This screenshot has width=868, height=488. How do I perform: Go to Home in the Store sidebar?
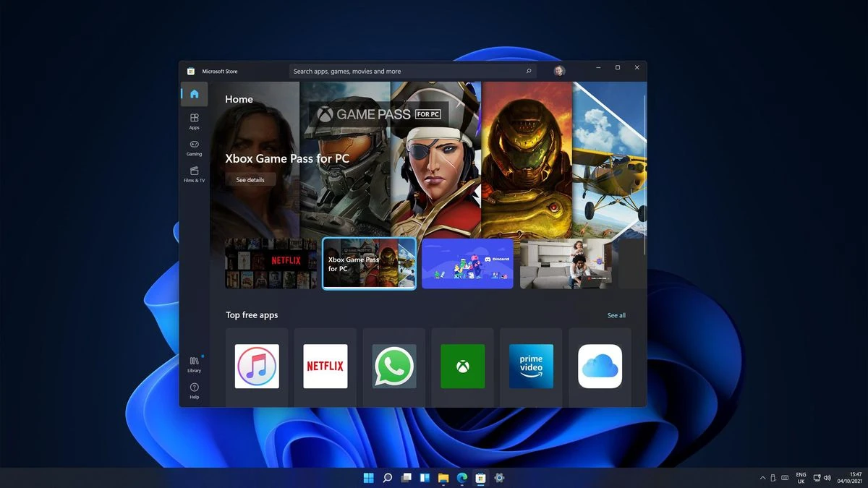pyautogui.click(x=194, y=93)
